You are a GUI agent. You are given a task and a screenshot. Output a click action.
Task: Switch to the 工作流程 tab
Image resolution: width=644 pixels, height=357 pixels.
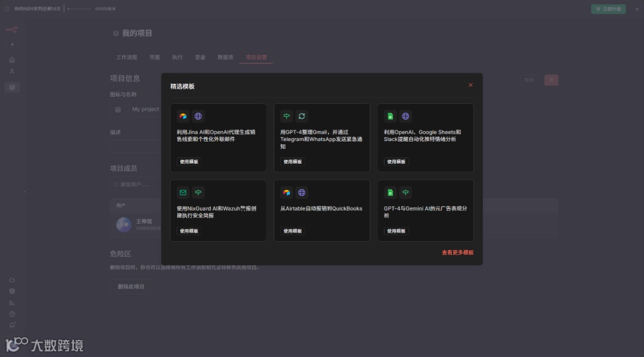tap(126, 57)
